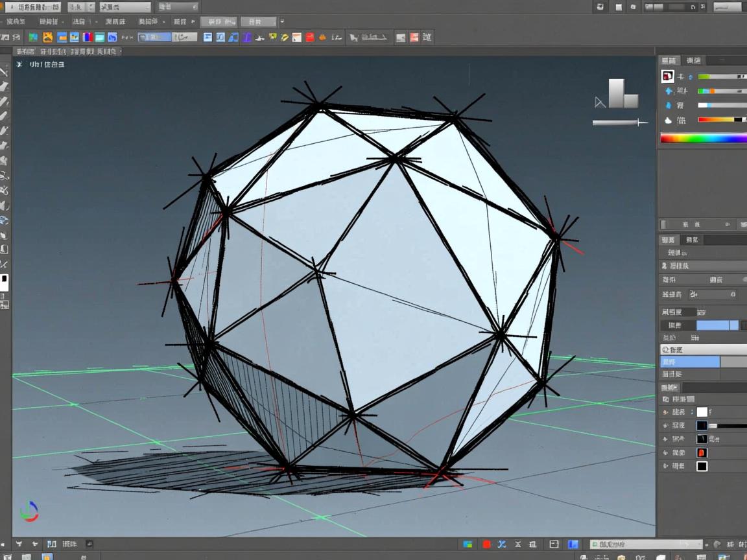This screenshot has height=560, width=747.
Task: Switch to the second tab in top right panel
Action: click(694, 60)
